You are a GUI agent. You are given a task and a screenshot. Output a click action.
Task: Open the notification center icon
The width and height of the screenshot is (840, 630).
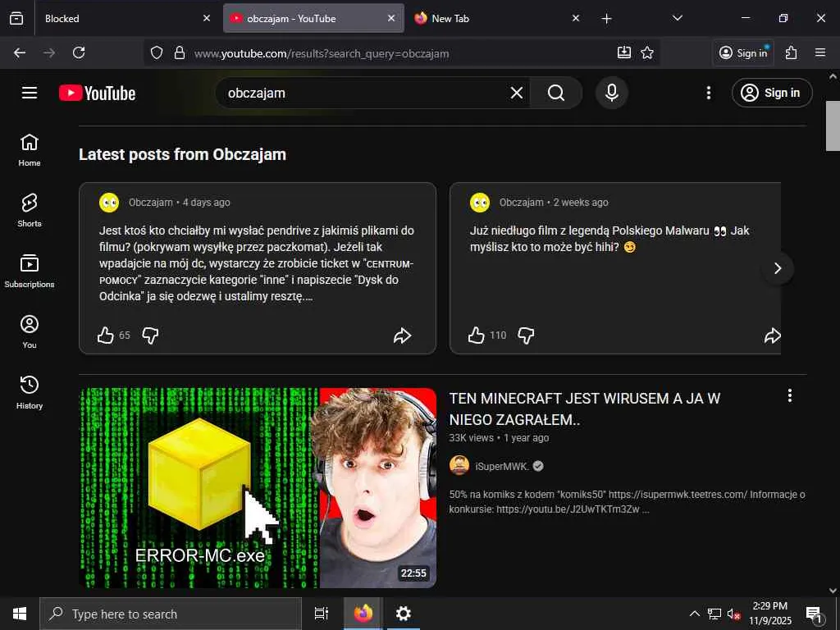point(815,614)
